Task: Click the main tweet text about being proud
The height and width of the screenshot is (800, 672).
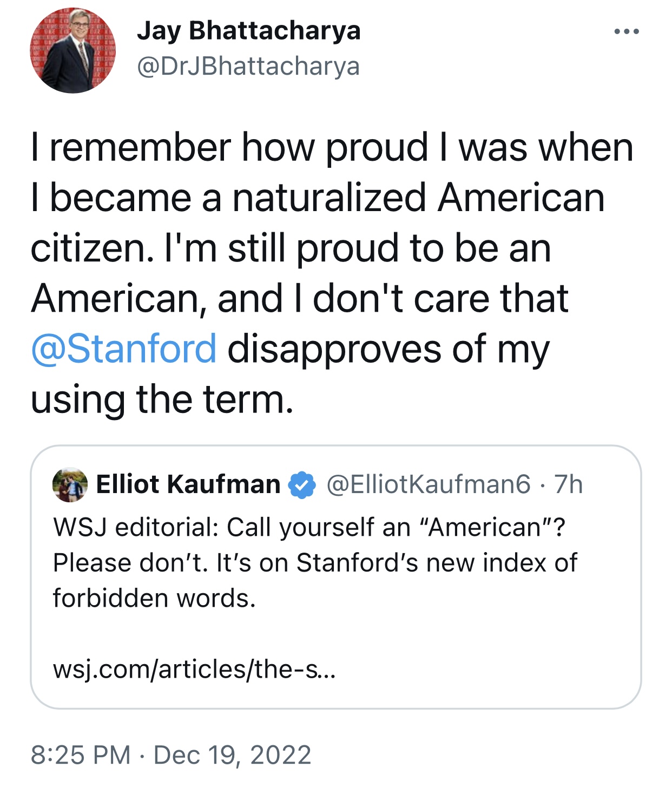Action: coord(331,273)
